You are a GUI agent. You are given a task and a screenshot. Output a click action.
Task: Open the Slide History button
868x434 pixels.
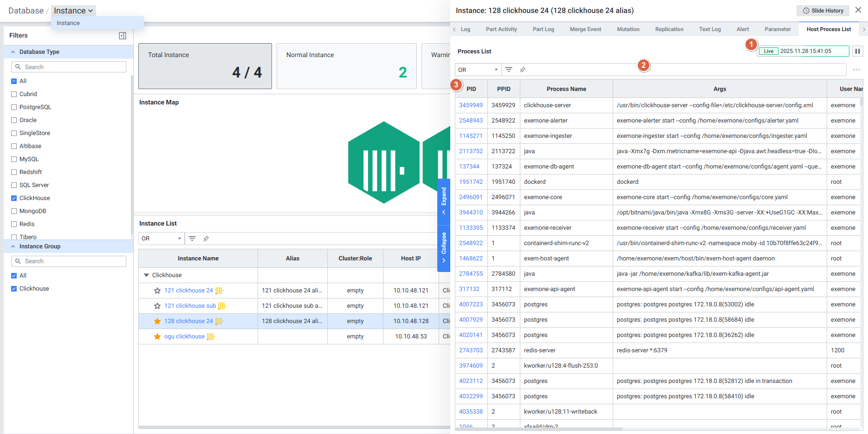823,11
